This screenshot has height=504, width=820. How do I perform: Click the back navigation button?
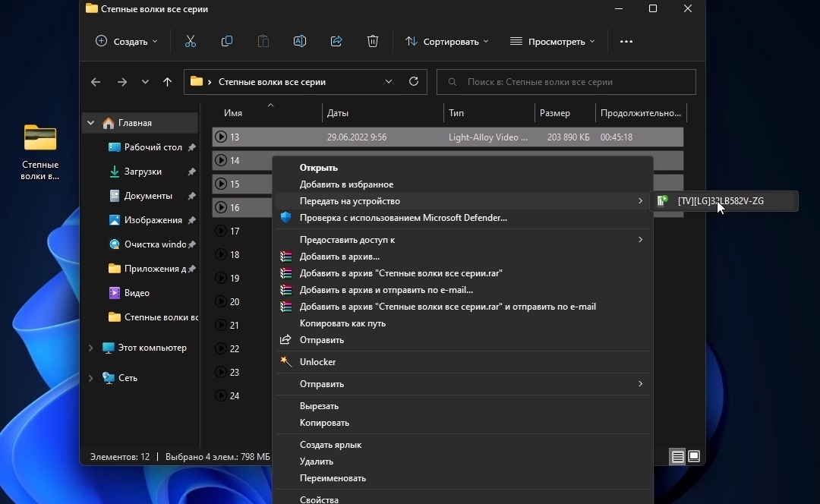[x=96, y=82]
